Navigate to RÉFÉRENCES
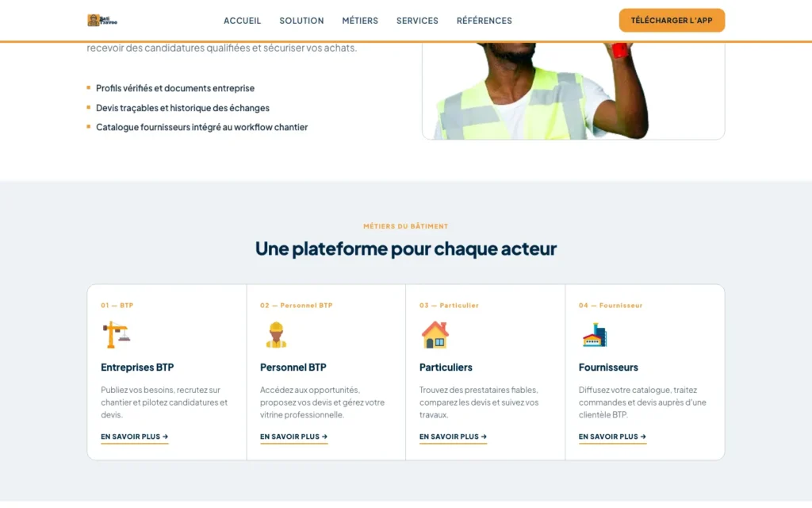 485,21
